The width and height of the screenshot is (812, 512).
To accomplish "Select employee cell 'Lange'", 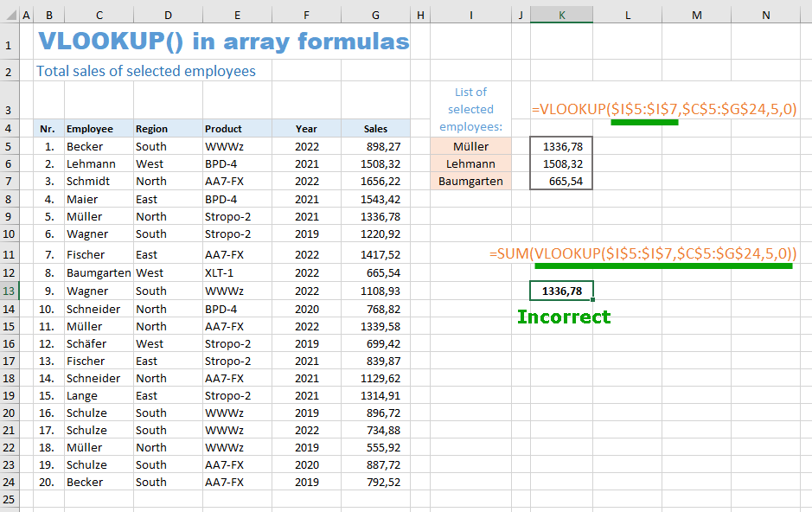I will 99,395.
